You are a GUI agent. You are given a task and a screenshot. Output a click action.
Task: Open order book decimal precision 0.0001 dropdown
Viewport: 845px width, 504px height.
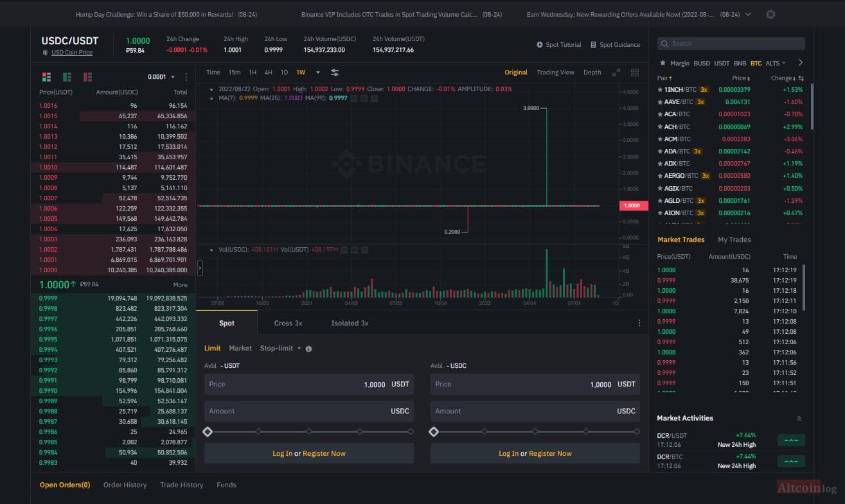pos(162,77)
